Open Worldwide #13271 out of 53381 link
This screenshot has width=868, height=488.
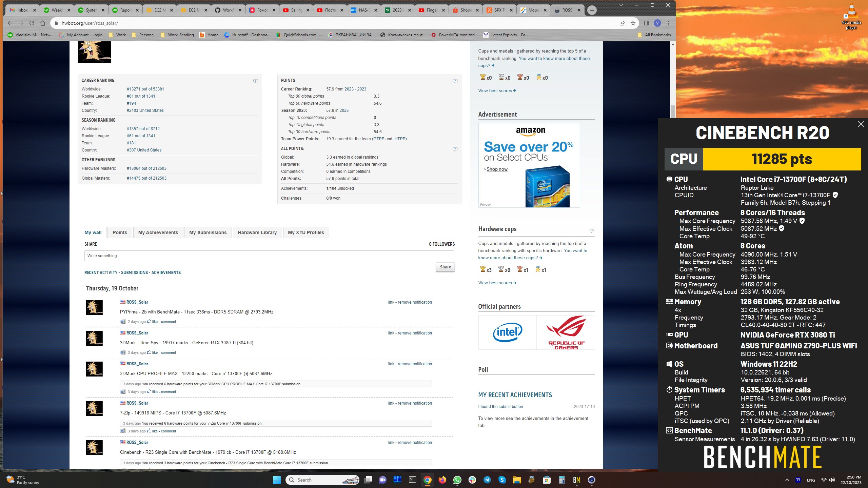pos(145,89)
